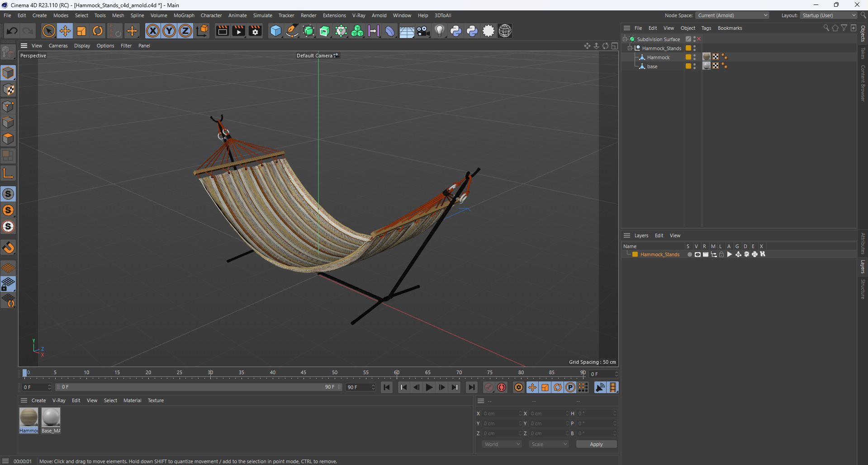Add a Camera object icon
The height and width of the screenshot is (465, 868).
click(423, 31)
